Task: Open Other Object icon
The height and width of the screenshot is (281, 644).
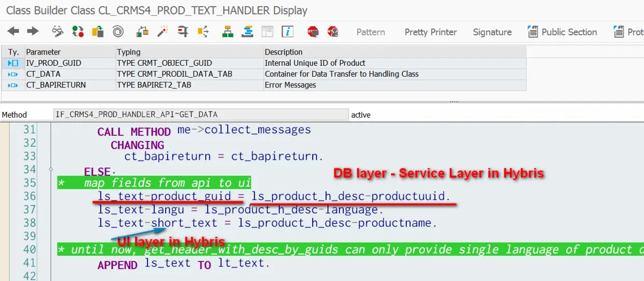Action: 98,32
